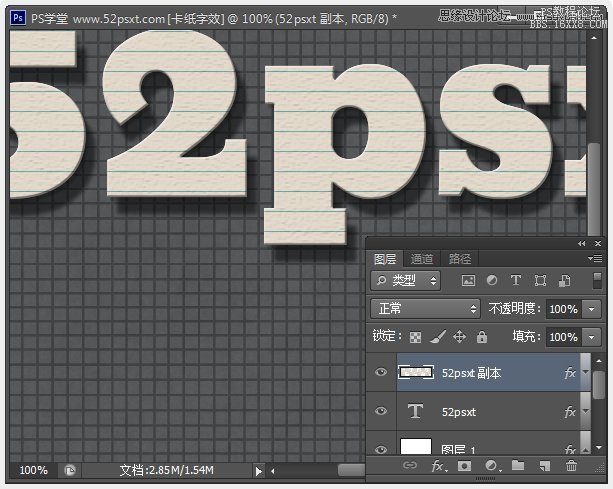The width and height of the screenshot is (613, 489).
Task: Filter layers by adjustment layer icon
Action: (x=492, y=280)
